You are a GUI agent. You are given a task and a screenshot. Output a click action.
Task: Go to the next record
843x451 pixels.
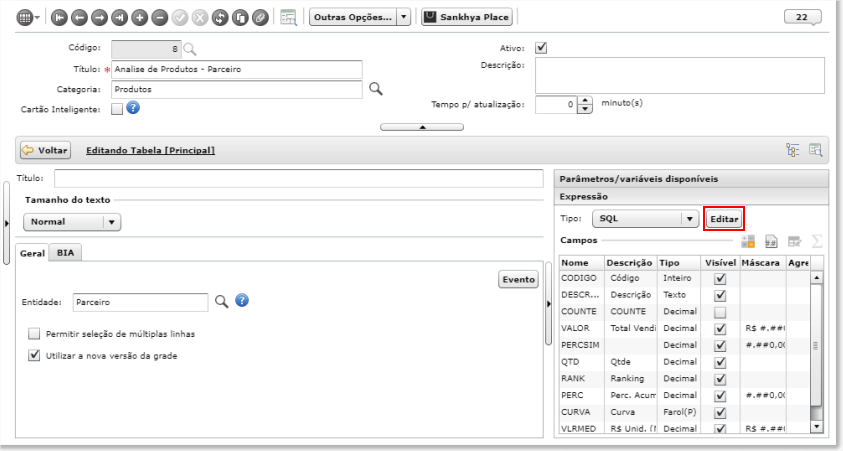99,18
